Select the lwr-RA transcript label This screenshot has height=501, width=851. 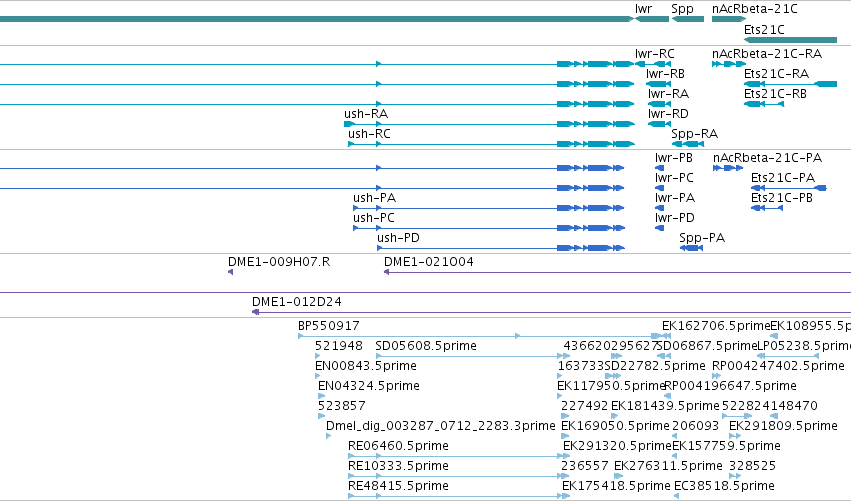668,94
